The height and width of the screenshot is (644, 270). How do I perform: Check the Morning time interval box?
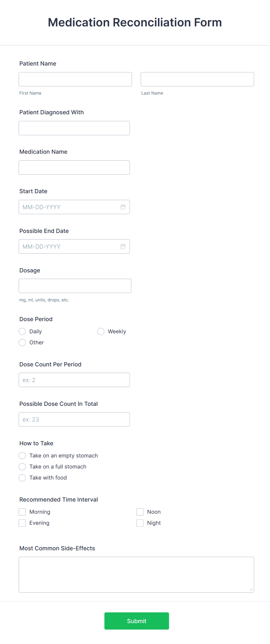click(22, 512)
